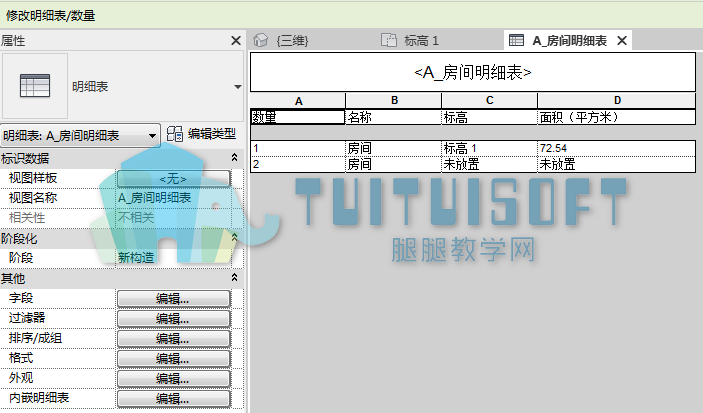The width and height of the screenshot is (703, 413).
Task: Click the 编辑类型 icon
Action: [174, 134]
